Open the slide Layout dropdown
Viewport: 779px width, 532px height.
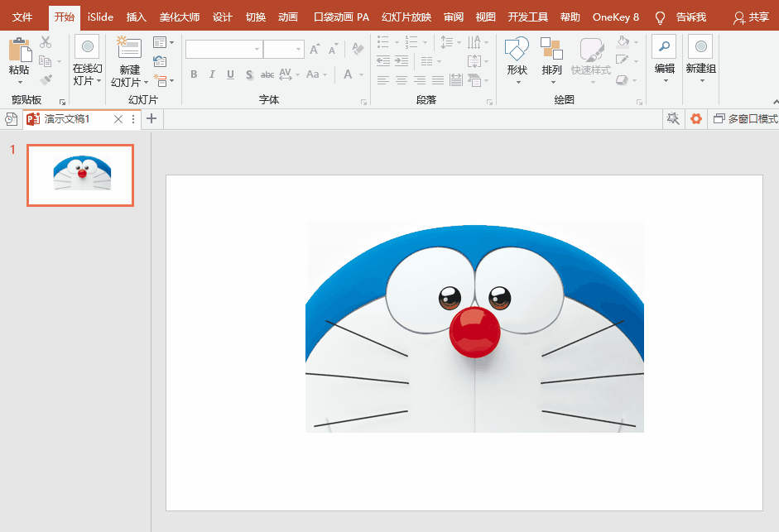click(163, 42)
